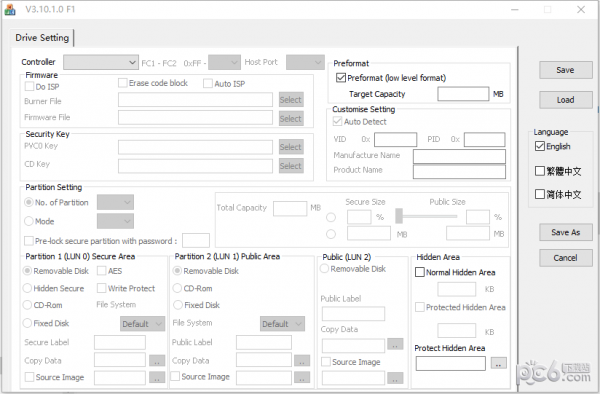Check Protected Hidden Area checkbox
The width and height of the screenshot is (600, 394).
pos(420,307)
